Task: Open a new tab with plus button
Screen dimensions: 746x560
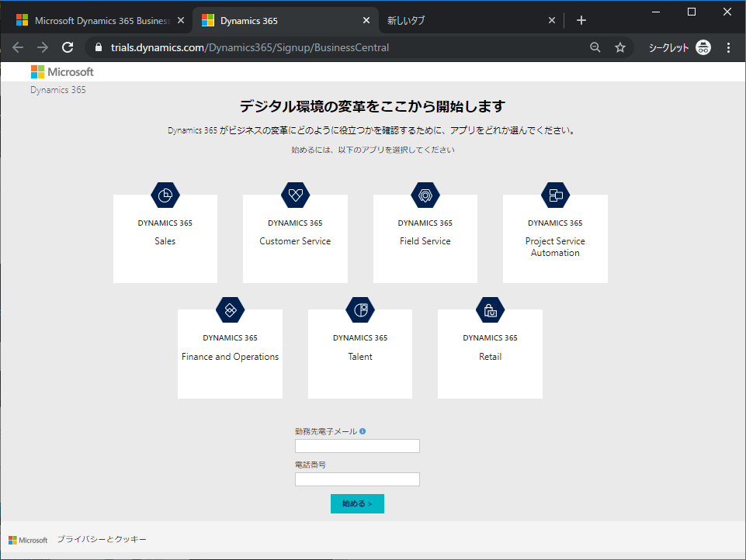Action: (x=581, y=20)
